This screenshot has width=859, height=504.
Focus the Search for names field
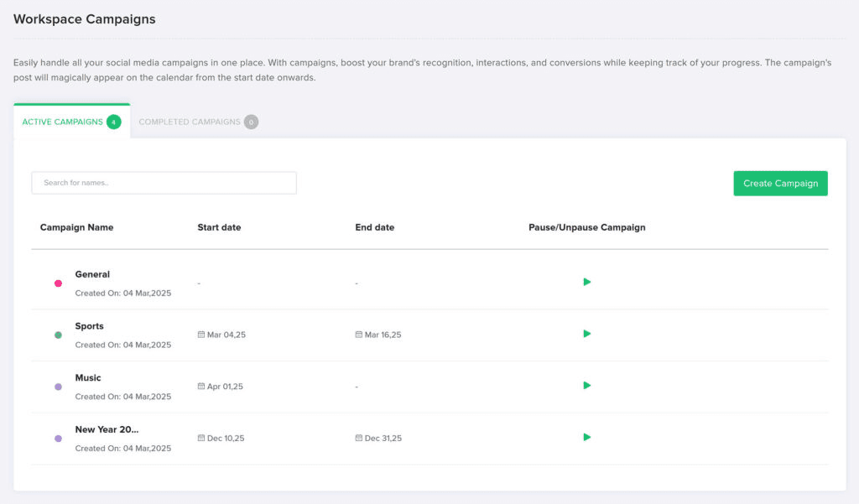pos(164,183)
